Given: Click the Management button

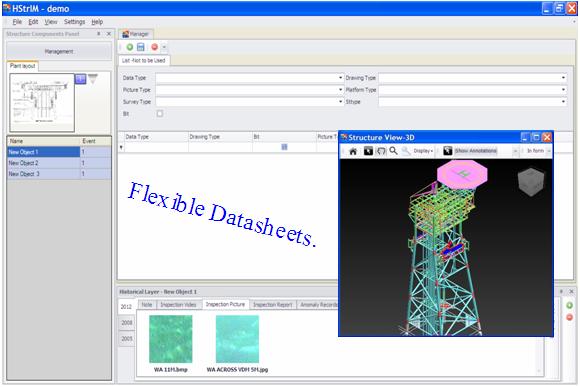Looking at the screenshot, I should point(59,51).
